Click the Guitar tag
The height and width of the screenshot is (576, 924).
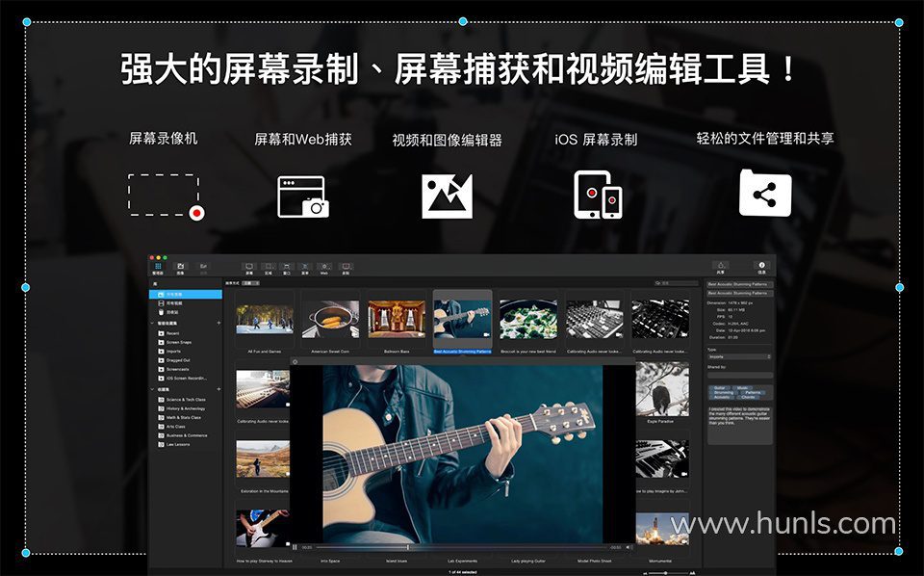720,388
